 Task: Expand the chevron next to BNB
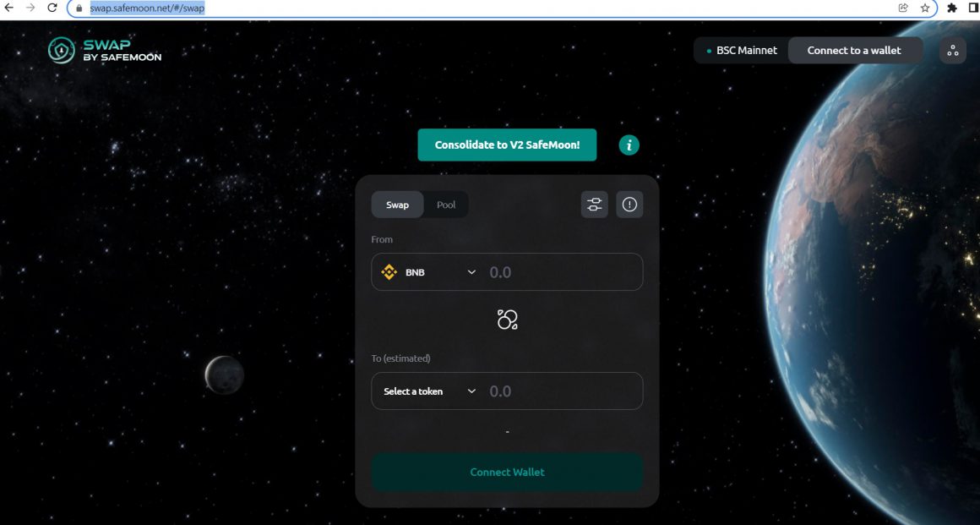pyautogui.click(x=472, y=271)
